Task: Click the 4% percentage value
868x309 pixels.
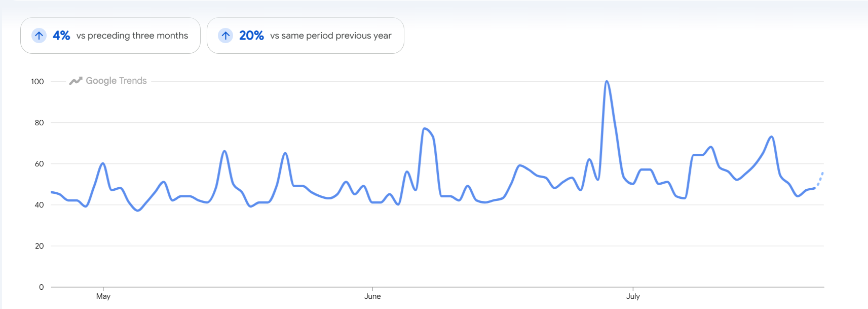Action: tap(61, 36)
